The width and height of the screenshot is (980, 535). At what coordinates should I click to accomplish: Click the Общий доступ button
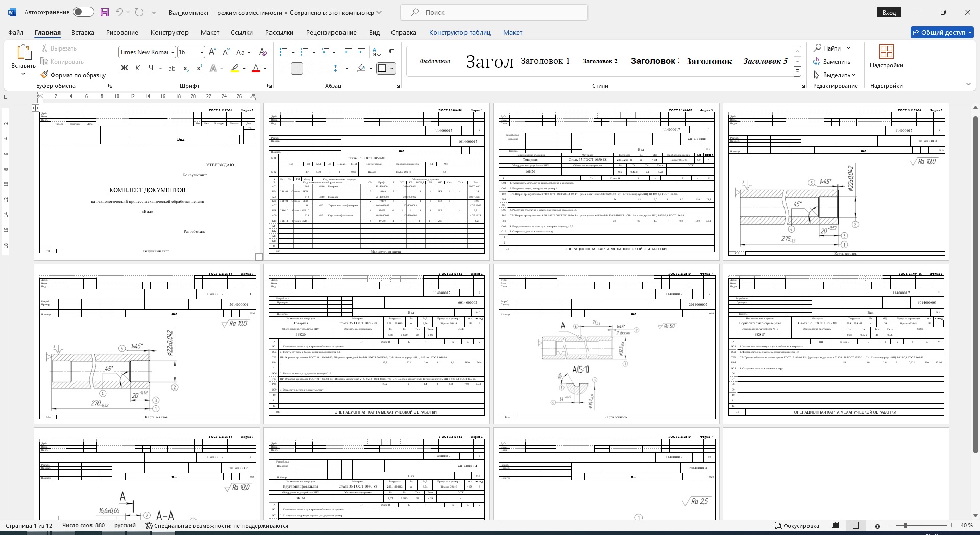(x=942, y=32)
